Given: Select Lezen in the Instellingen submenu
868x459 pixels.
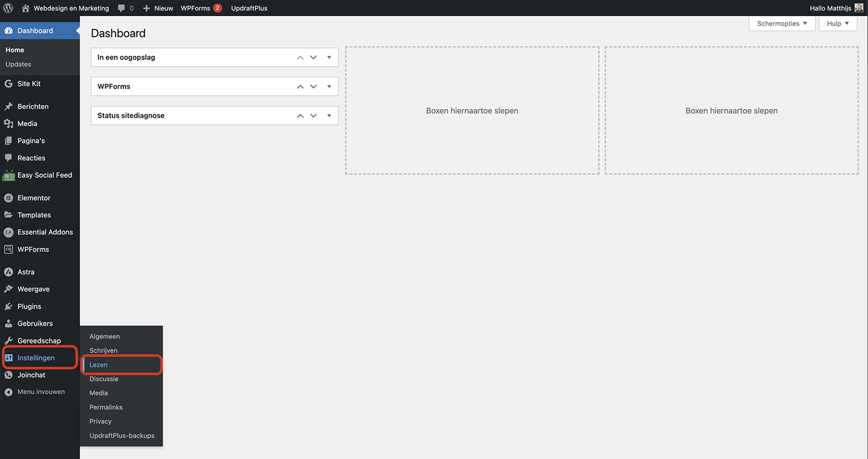Looking at the screenshot, I should (x=98, y=365).
